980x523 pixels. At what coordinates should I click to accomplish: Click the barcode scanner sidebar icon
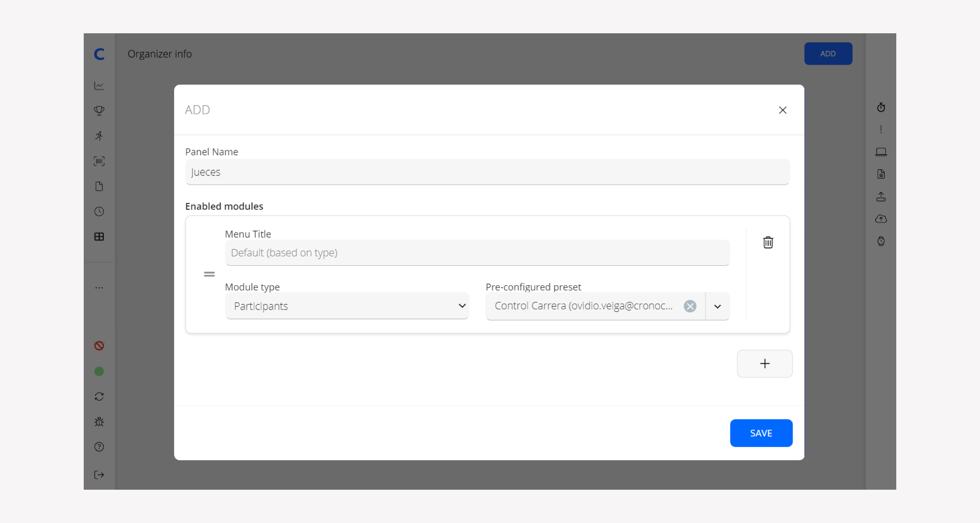[99, 161]
